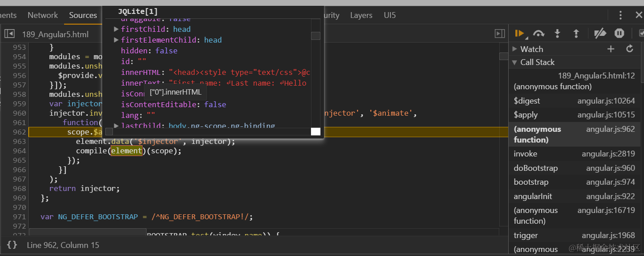Select the 189_Angular5.html file tab
This screenshot has width=644, height=256.
tap(55, 34)
